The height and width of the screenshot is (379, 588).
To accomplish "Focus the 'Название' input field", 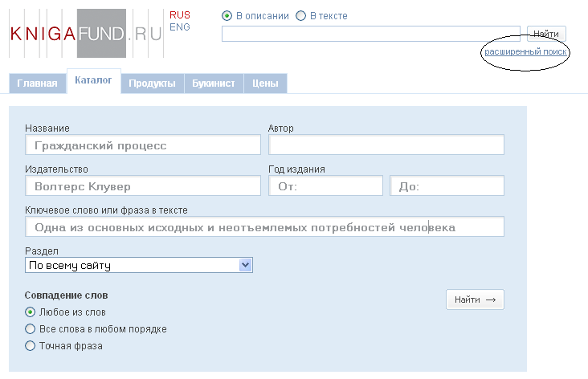I will click(143, 145).
